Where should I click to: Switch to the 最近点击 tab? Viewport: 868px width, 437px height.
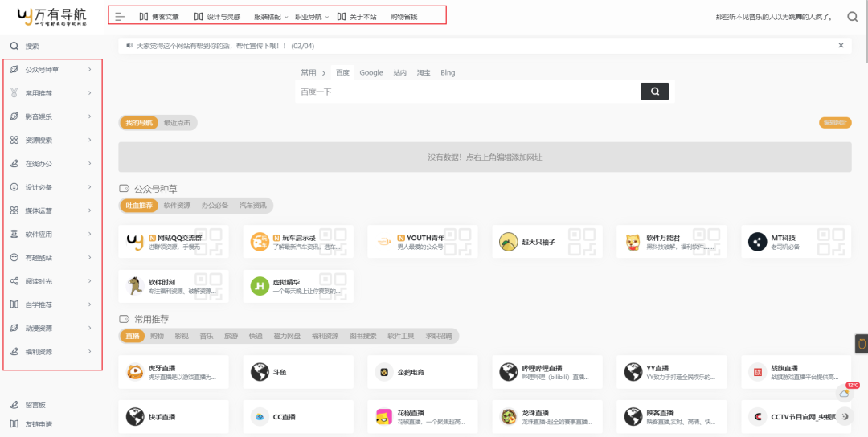click(177, 123)
